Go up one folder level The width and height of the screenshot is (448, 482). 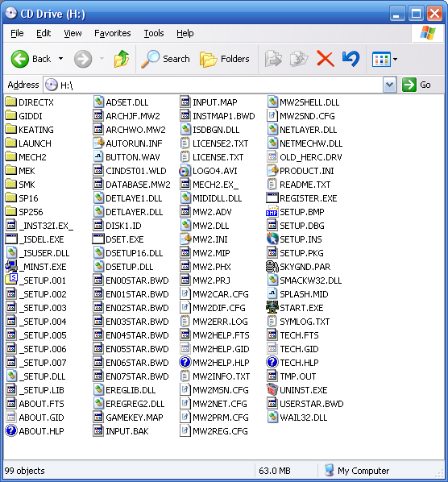click(x=122, y=59)
